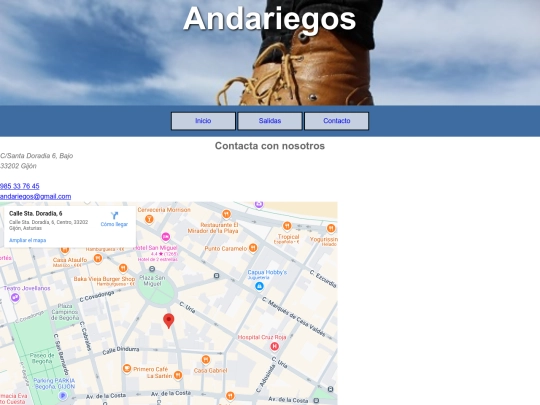Click the Cómo llegar directions icon

click(114, 216)
